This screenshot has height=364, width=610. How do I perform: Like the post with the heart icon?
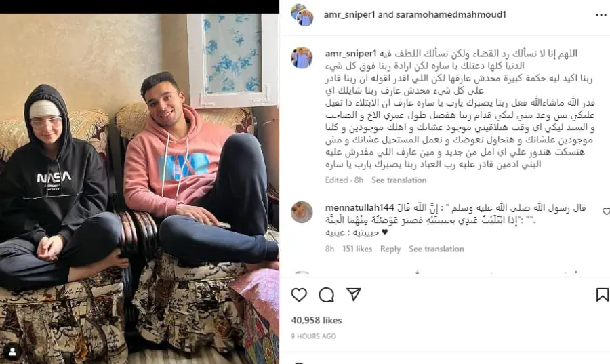[299, 295]
